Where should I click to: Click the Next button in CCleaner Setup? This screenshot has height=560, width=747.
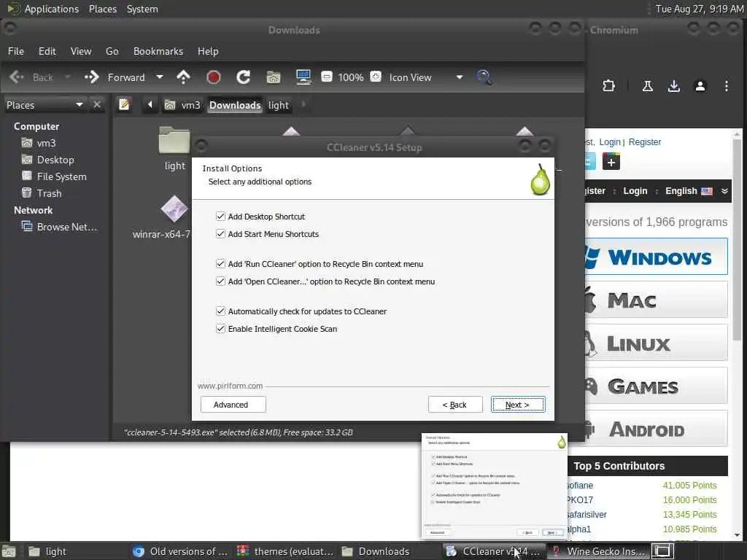coord(518,405)
